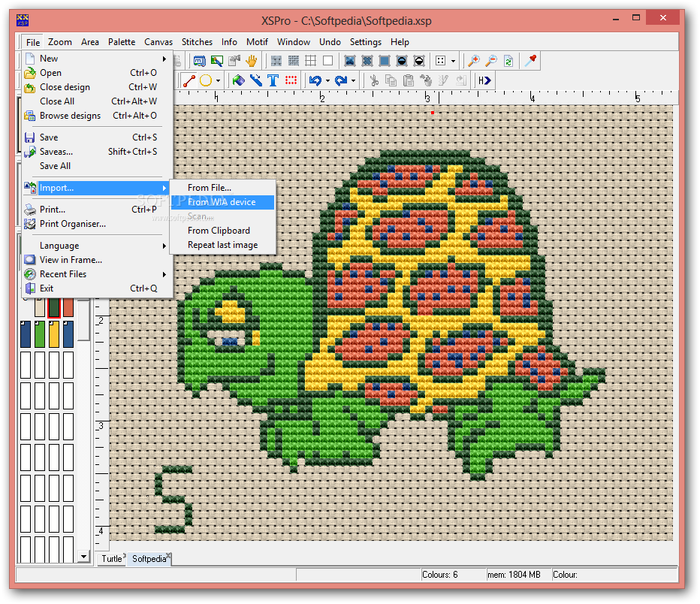700x604 pixels.
Task: Click Browse designs in File menu
Action: point(96,116)
